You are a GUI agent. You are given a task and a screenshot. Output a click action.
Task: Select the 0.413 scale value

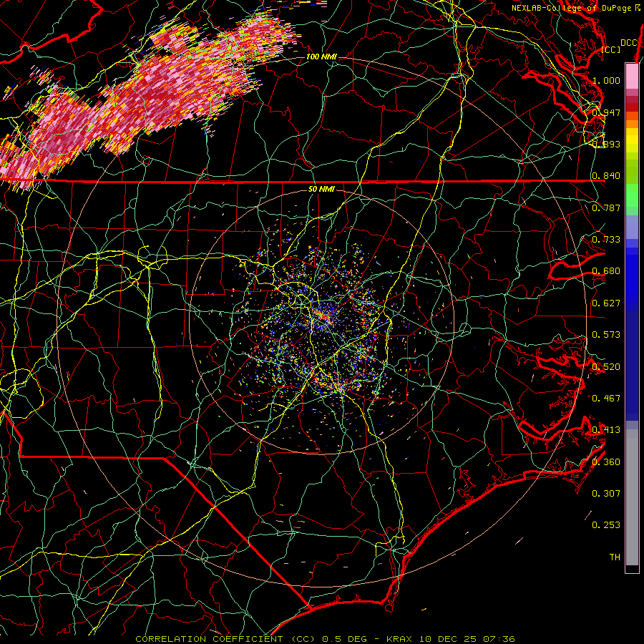(x=606, y=430)
